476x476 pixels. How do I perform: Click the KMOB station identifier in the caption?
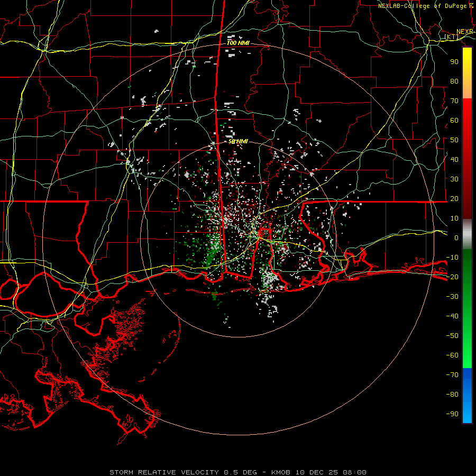(x=281, y=472)
